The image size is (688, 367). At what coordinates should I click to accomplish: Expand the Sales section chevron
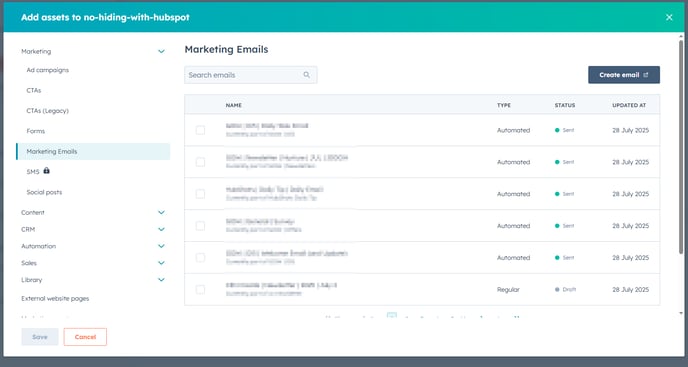[x=161, y=263]
